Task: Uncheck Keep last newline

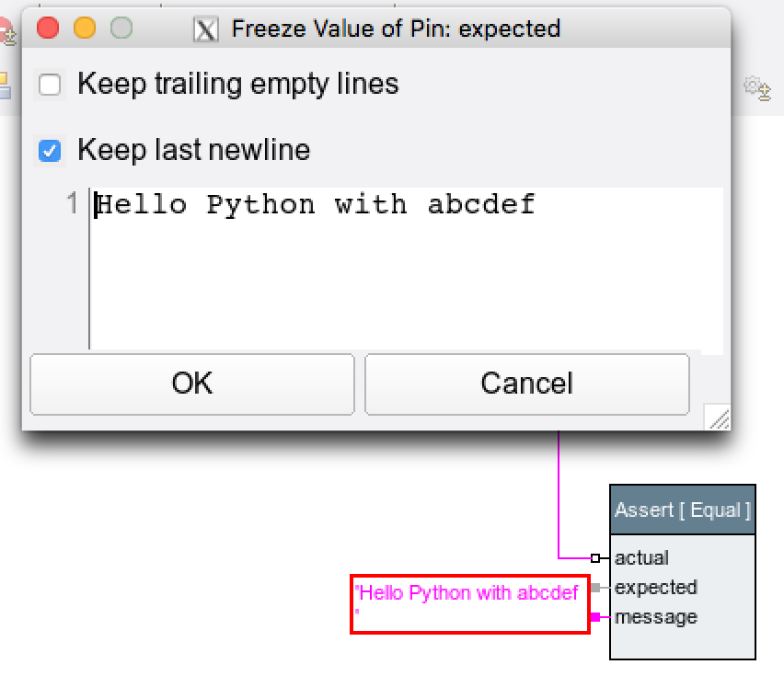Action: pyautogui.click(x=50, y=151)
